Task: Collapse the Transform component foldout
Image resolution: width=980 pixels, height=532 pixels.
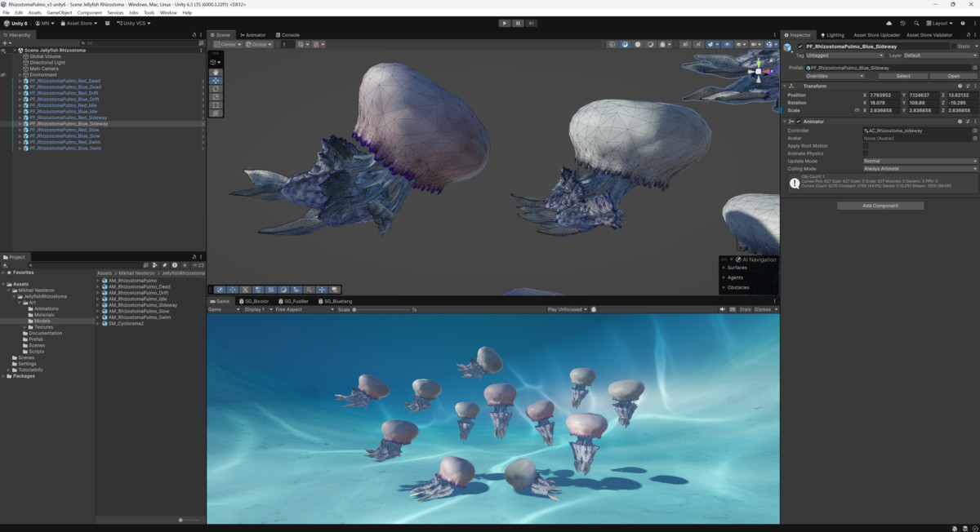Action: 786,86
